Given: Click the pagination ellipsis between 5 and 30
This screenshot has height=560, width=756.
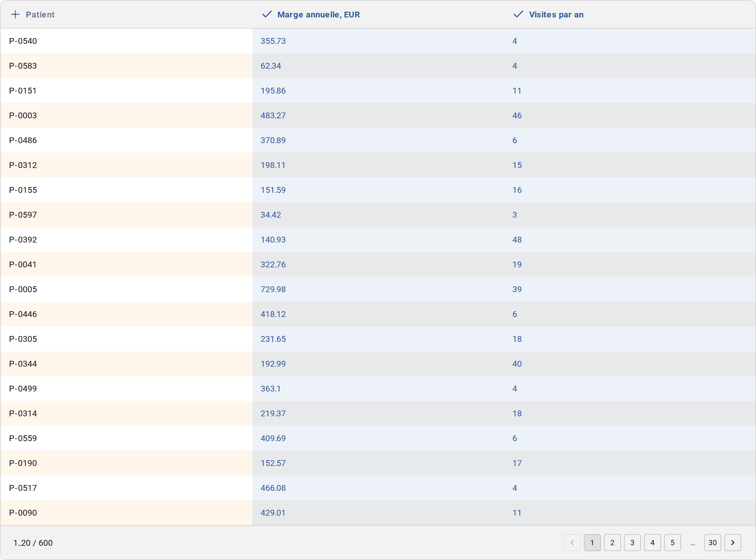Looking at the screenshot, I should pos(693,543).
